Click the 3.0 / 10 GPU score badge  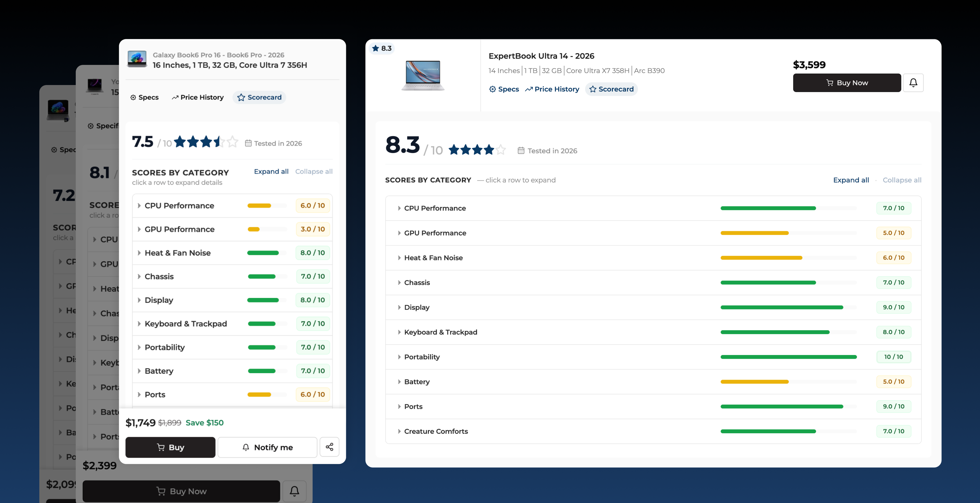pyautogui.click(x=313, y=229)
